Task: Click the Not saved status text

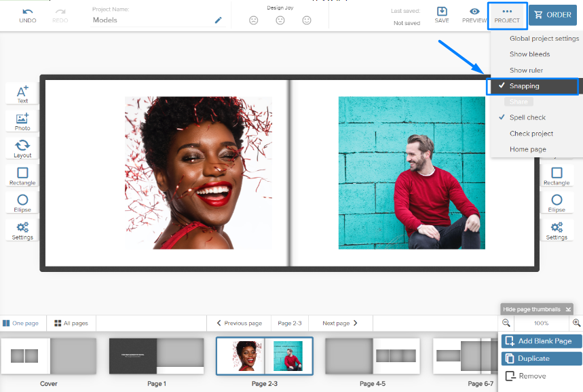Action: pos(407,23)
